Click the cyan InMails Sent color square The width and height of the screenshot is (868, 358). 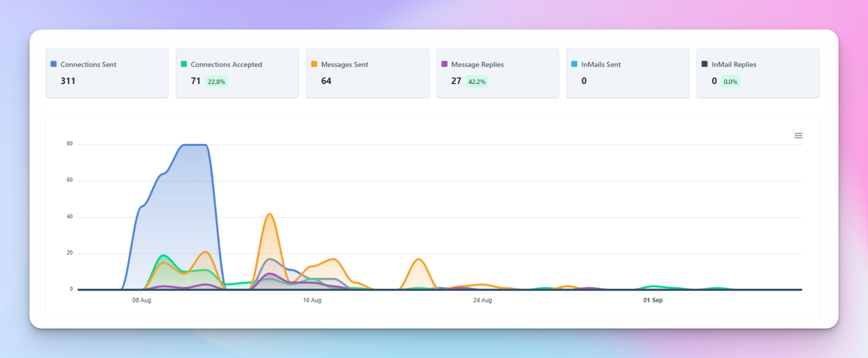click(x=574, y=64)
